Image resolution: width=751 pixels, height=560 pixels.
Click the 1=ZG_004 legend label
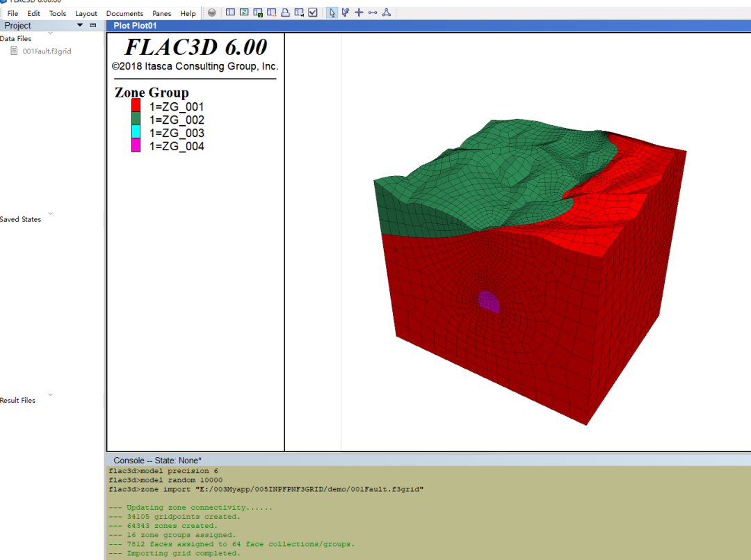pyautogui.click(x=177, y=146)
